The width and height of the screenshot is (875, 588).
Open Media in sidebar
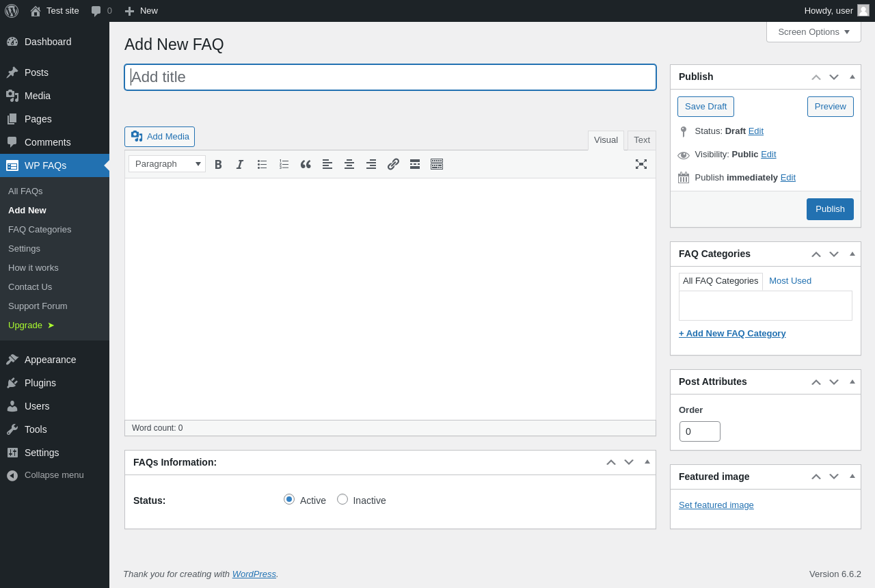point(55,96)
